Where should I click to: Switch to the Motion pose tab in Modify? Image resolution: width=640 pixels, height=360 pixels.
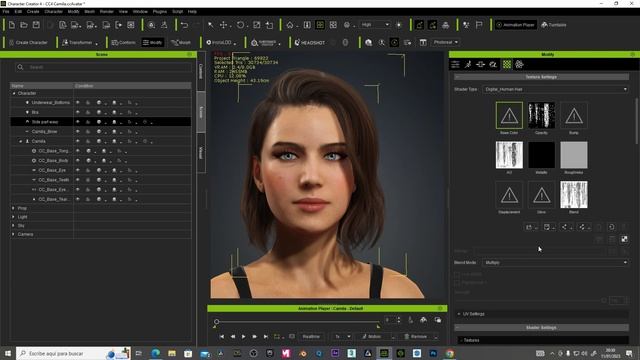(x=468, y=64)
